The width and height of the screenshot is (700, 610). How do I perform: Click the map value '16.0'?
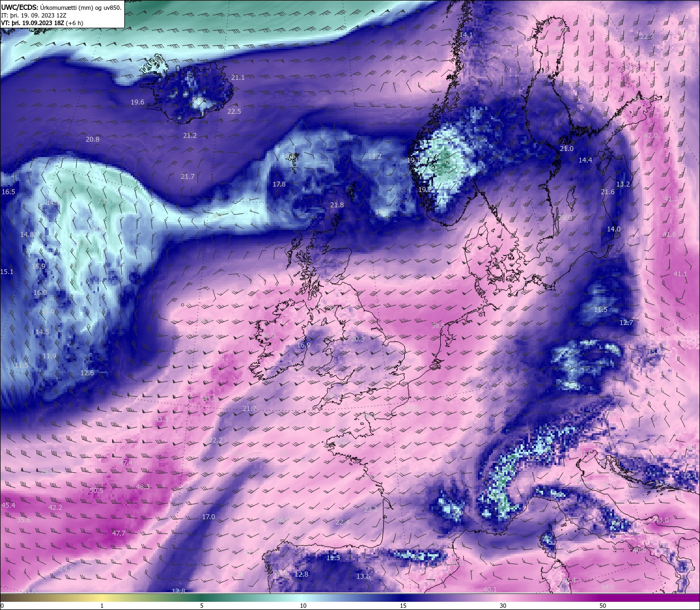(x=40, y=293)
